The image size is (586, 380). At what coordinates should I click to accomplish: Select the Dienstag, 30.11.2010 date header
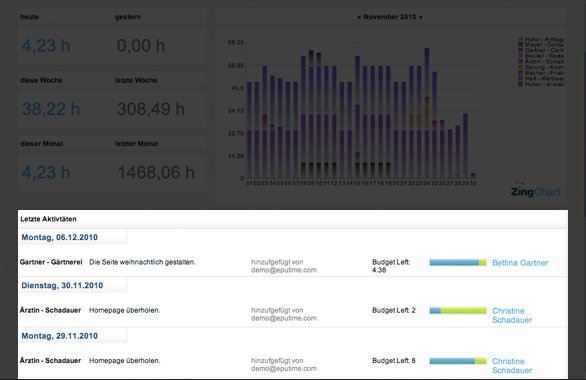tap(62, 285)
